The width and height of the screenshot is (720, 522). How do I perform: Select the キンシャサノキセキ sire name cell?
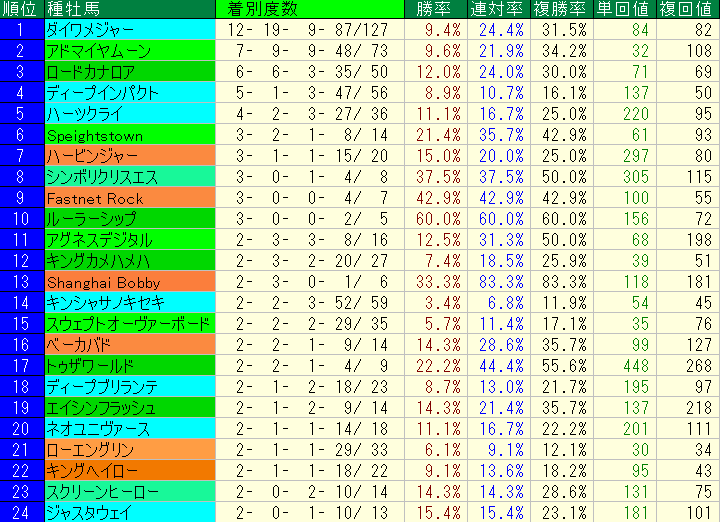[x=130, y=303]
